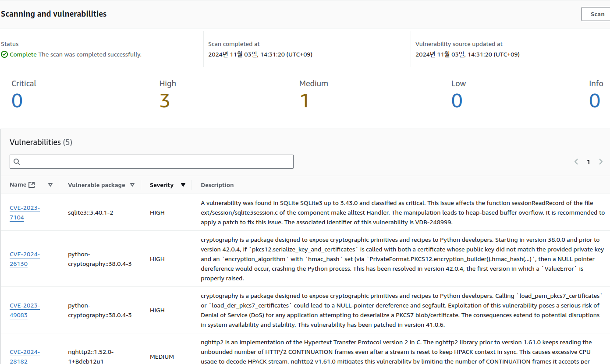Viewport: 610px width, 364px height.
Task: Click the magnifier search icon
Action: coord(17,162)
